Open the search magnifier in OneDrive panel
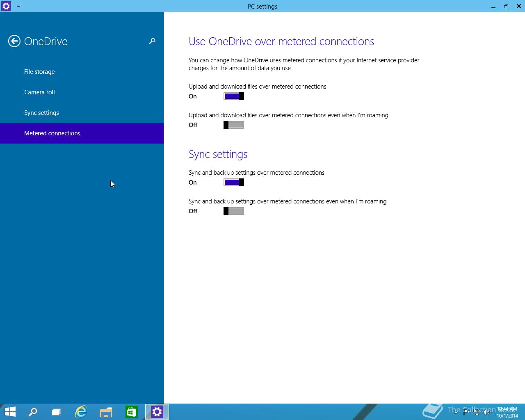Image resolution: width=525 pixels, height=420 pixels. [152, 41]
